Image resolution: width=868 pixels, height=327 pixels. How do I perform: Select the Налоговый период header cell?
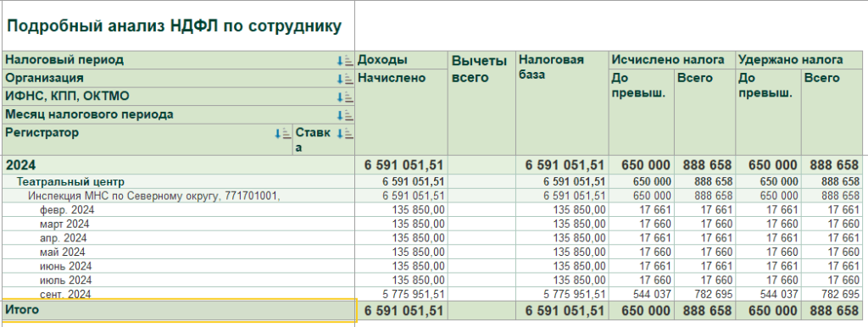[178, 60]
